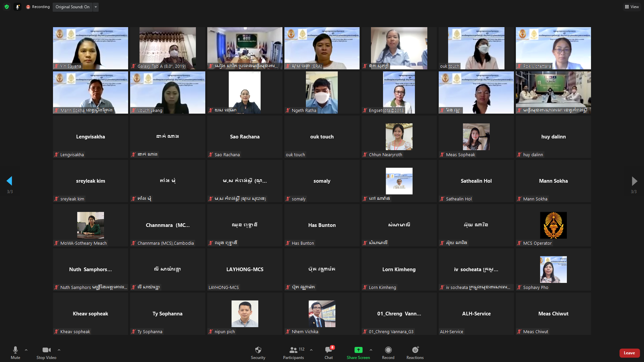
Task: Go to previous gallery page with the blue arrow
Action: 9,181
